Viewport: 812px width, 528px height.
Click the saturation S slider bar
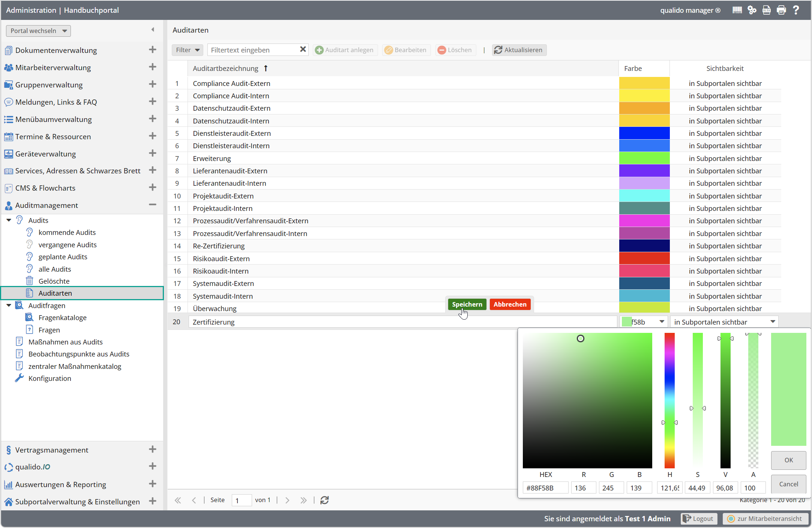click(x=698, y=400)
